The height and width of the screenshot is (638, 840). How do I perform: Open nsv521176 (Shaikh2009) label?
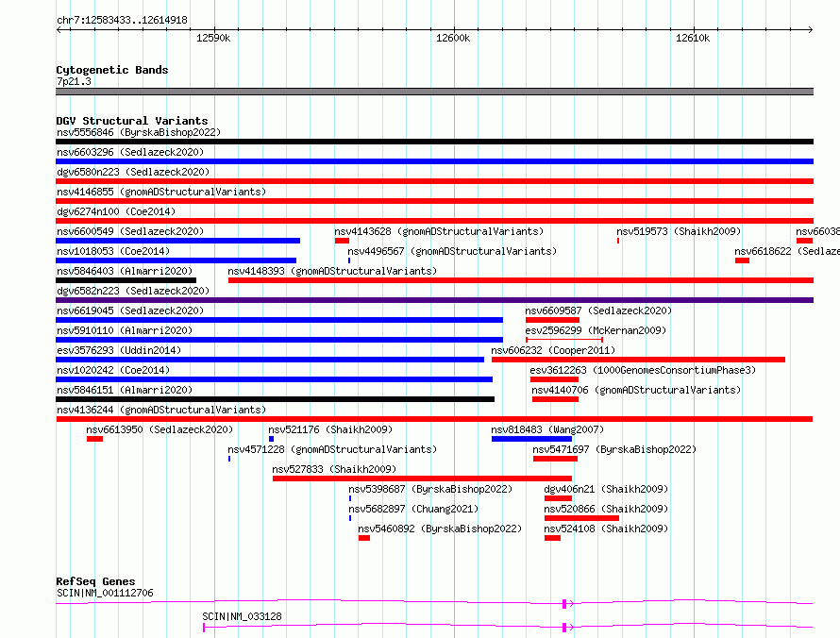click(330, 429)
